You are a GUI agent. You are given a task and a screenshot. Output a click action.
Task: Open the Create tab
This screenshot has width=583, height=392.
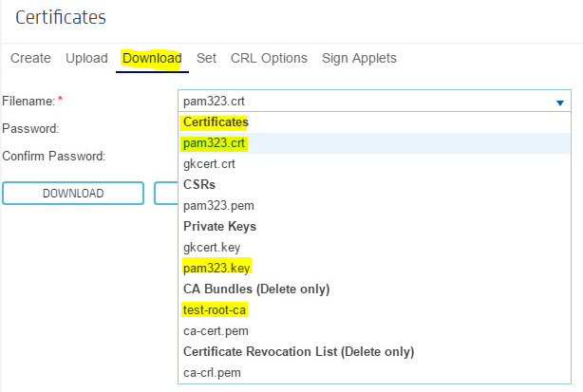pyautogui.click(x=30, y=58)
